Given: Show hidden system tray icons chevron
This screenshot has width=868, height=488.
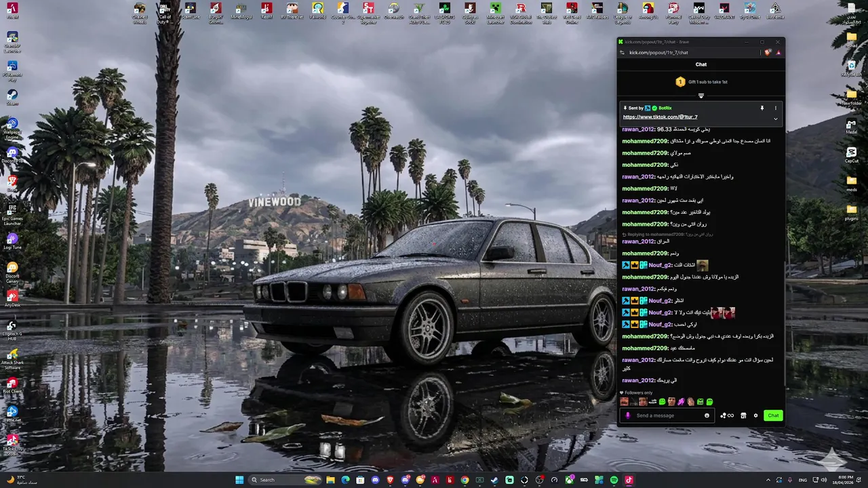Looking at the screenshot, I should [768, 480].
